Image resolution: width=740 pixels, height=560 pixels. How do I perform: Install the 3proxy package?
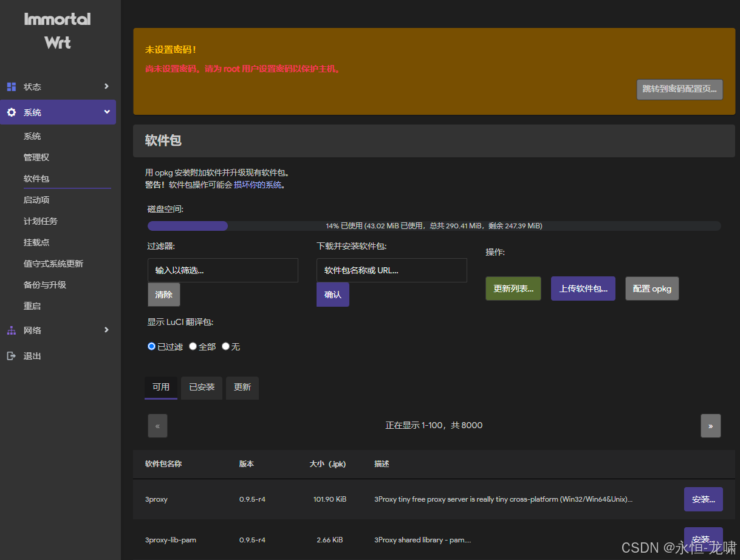click(x=704, y=499)
